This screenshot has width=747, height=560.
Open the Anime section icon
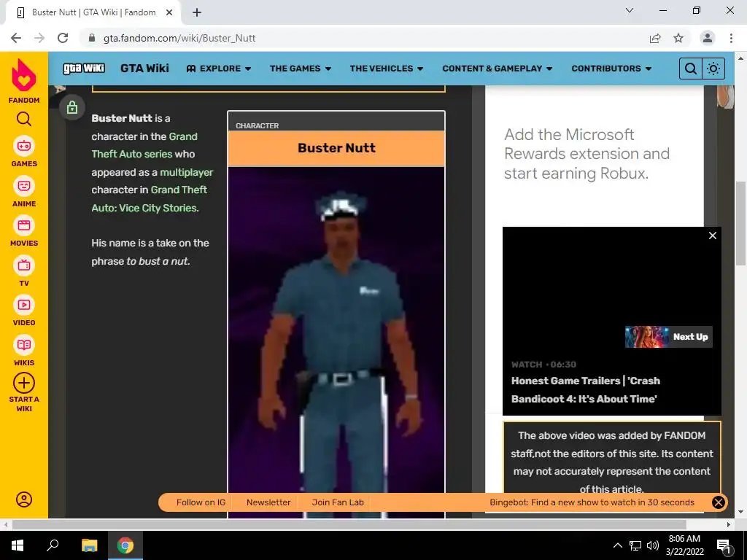coord(24,186)
